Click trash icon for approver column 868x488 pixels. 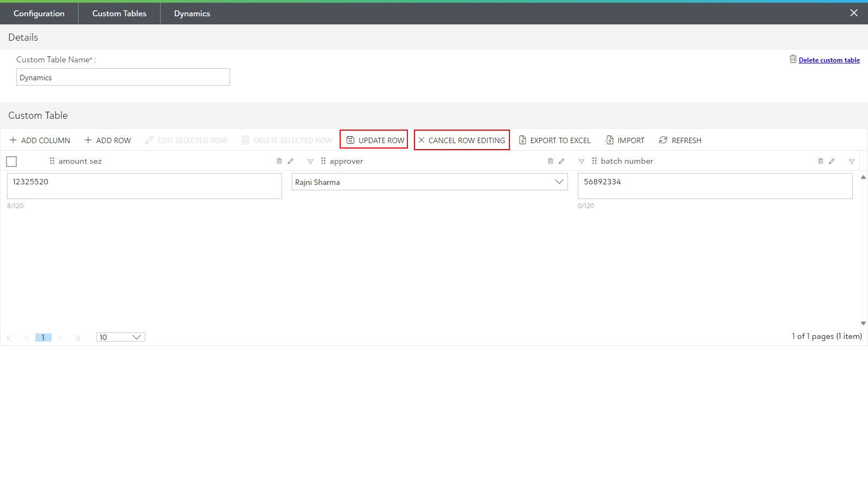click(550, 161)
